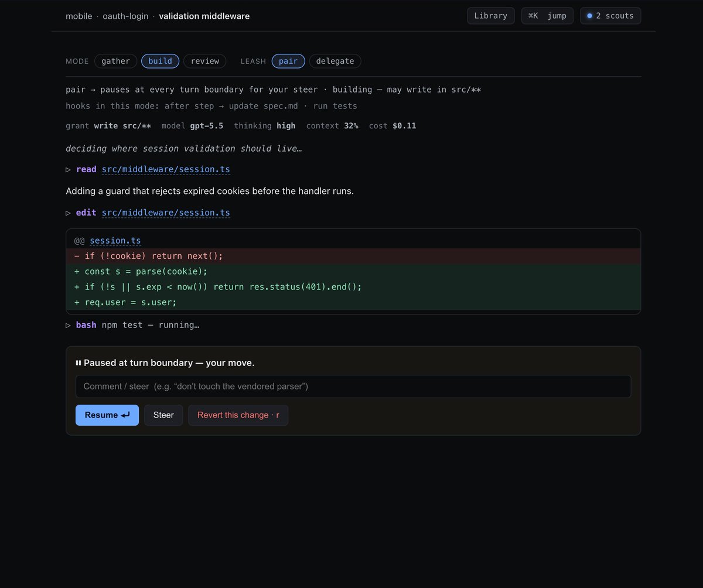Select build mode
Viewport: 703px width, 588px height.
coord(161,61)
